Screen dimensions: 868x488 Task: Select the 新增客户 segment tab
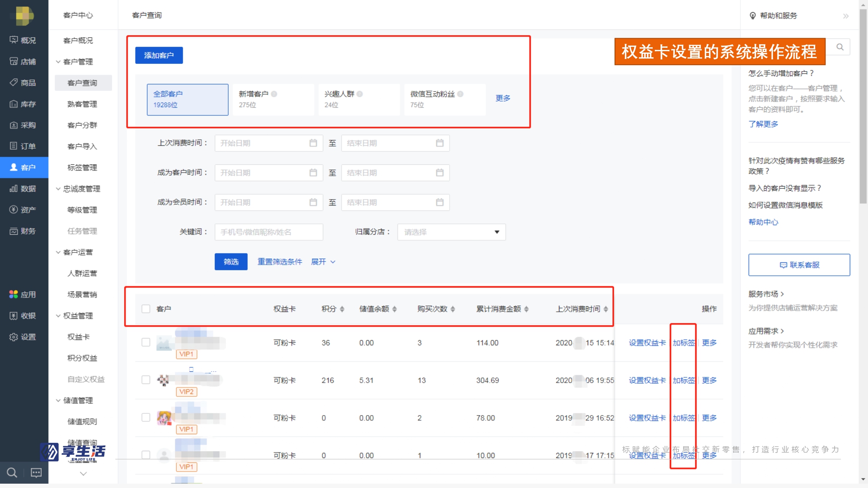click(273, 99)
